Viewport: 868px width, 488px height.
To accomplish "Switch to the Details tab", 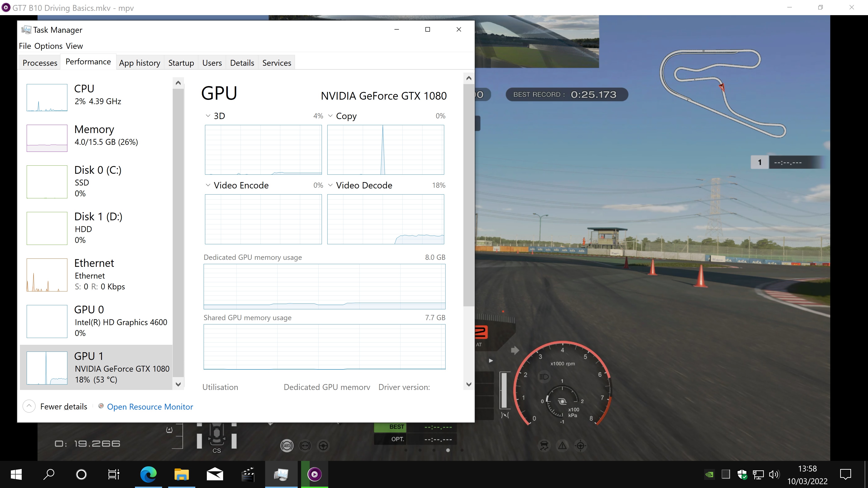I will (x=242, y=63).
